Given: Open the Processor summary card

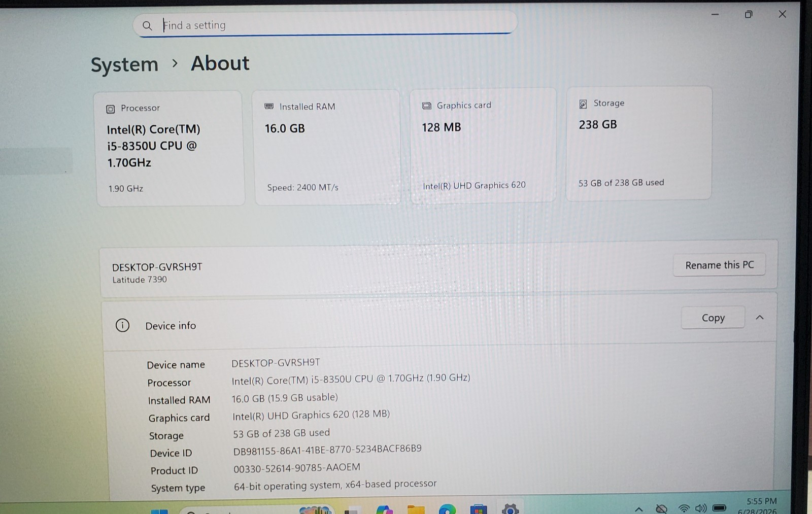Looking at the screenshot, I should coord(170,149).
